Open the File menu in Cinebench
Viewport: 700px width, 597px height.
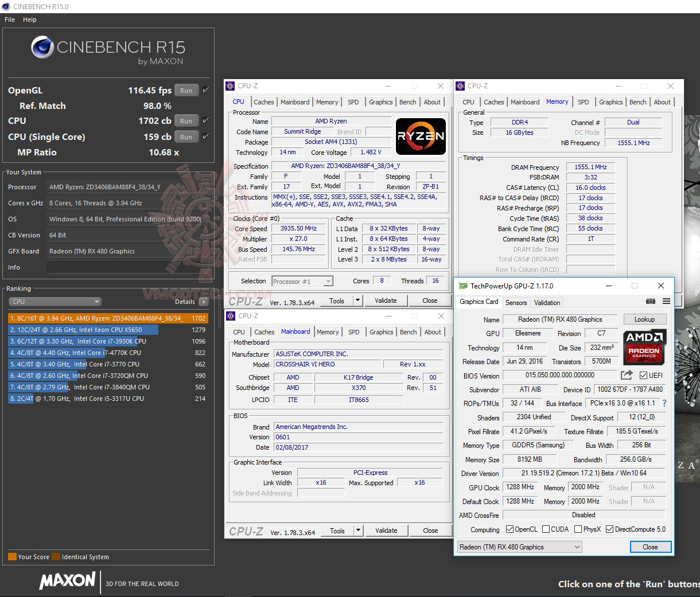click(x=9, y=19)
